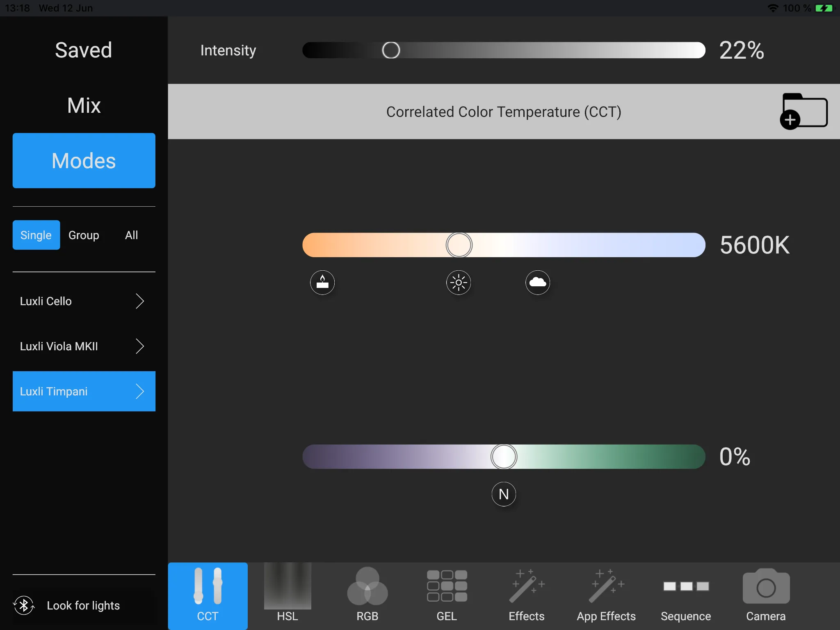The height and width of the screenshot is (630, 840).
Task: Select the CCT mode tab
Action: pos(208,591)
